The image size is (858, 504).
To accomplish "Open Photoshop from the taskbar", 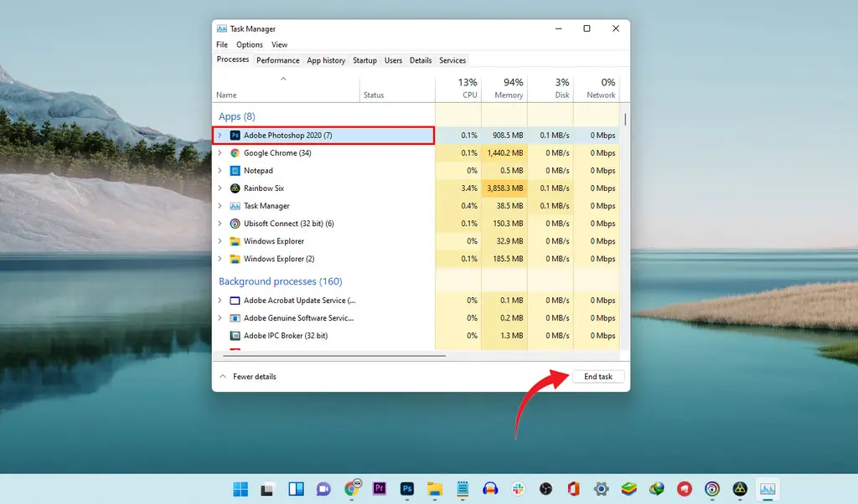I will pos(407,489).
